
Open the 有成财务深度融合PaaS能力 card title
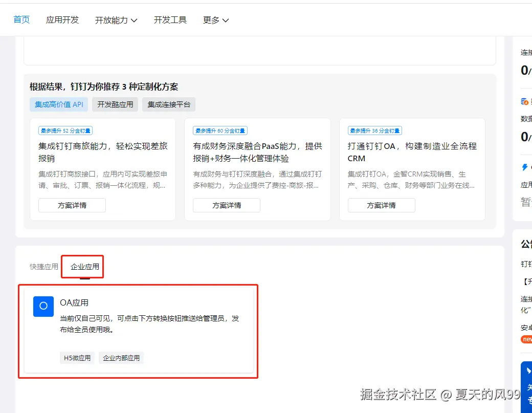click(257, 152)
